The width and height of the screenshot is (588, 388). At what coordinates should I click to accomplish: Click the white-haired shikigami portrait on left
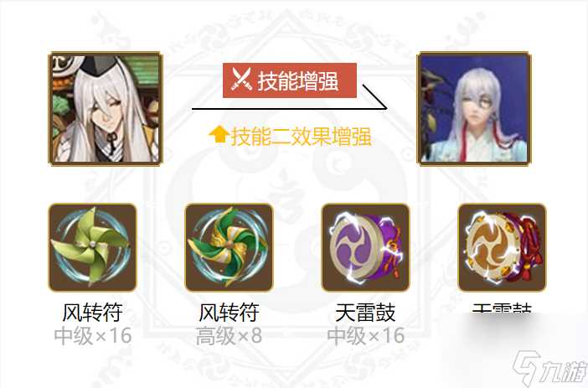106,109
